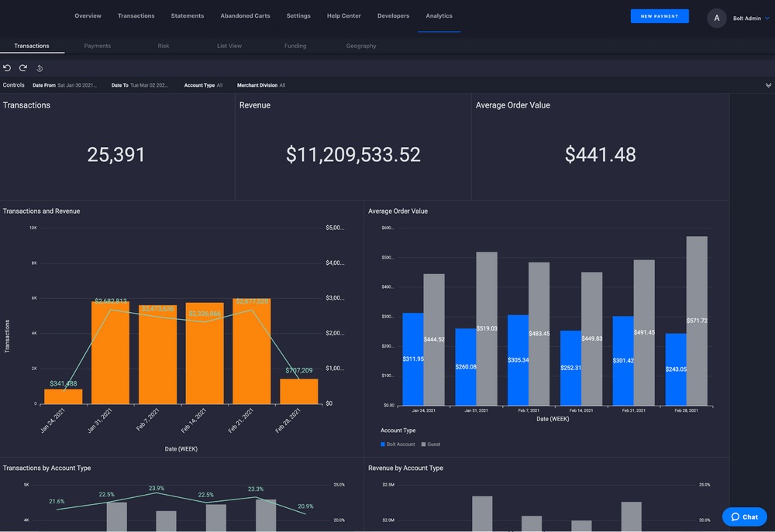Click the 23.9% line point label
The height and width of the screenshot is (532, 775).
157,488
